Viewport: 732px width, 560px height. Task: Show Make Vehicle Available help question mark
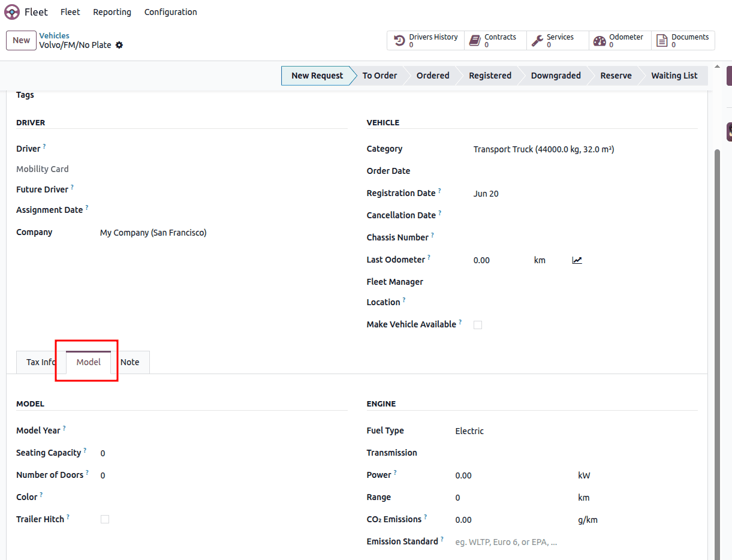click(x=460, y=322)
